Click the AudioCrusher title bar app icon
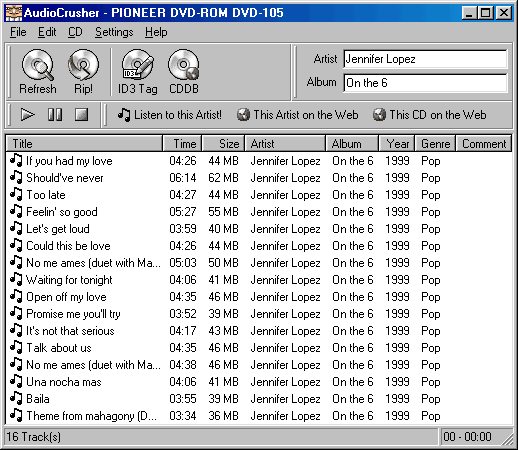The height and width of the screenshot is (450, 518). point(14,13)
